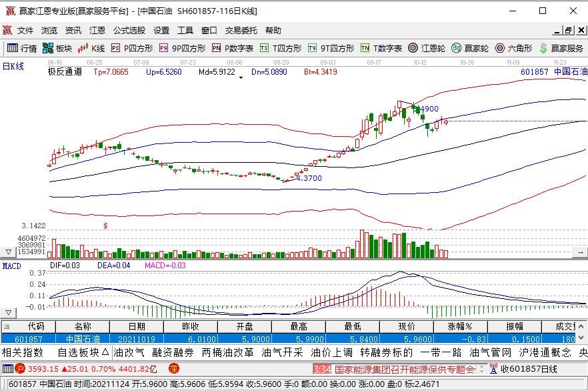Open the 帮助 menu
Viewport: 588px width, 391px height.
point(273,31)
